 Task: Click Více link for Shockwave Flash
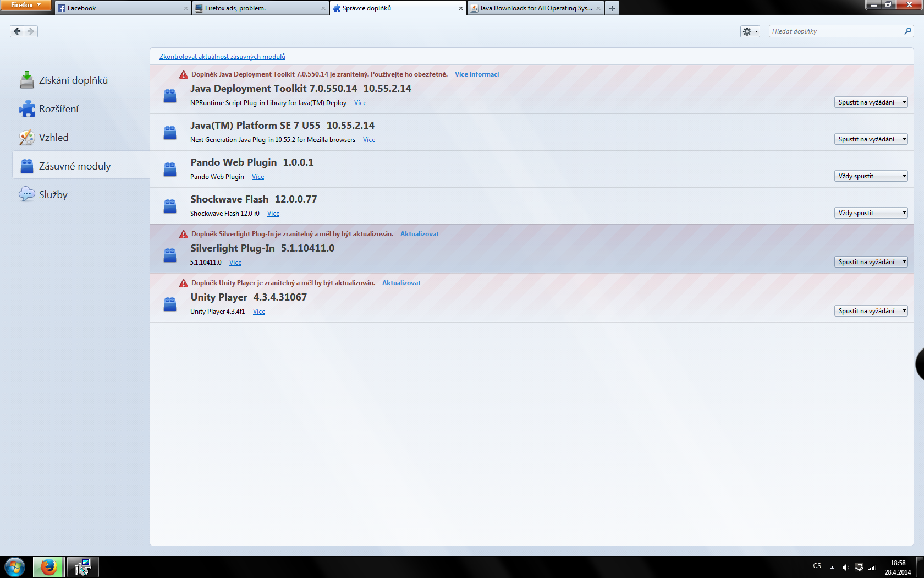coord(273,214)
